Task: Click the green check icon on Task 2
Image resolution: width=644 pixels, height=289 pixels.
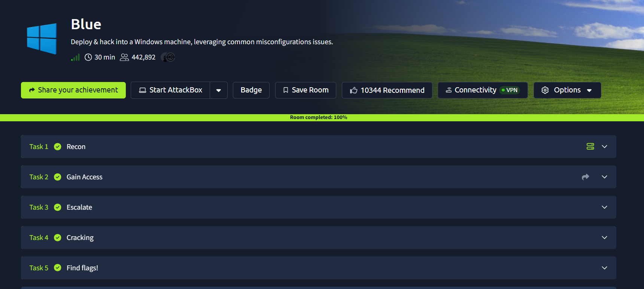Action: click(x=58, y=177)
